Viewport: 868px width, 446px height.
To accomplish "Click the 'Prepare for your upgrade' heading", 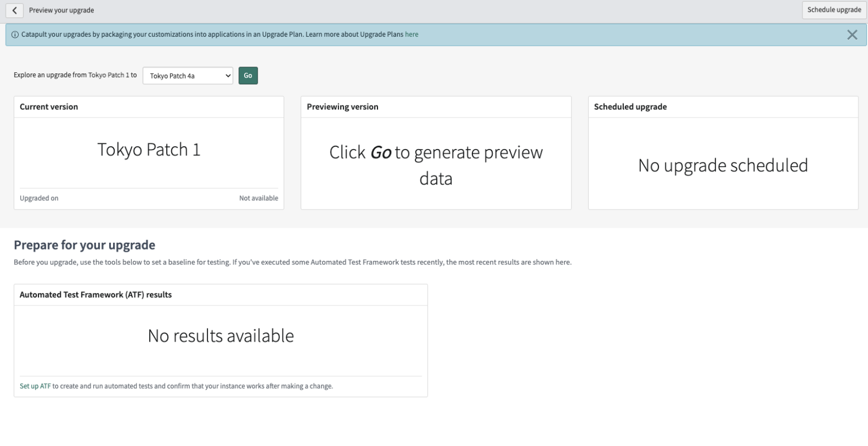I will pos(84,244).
